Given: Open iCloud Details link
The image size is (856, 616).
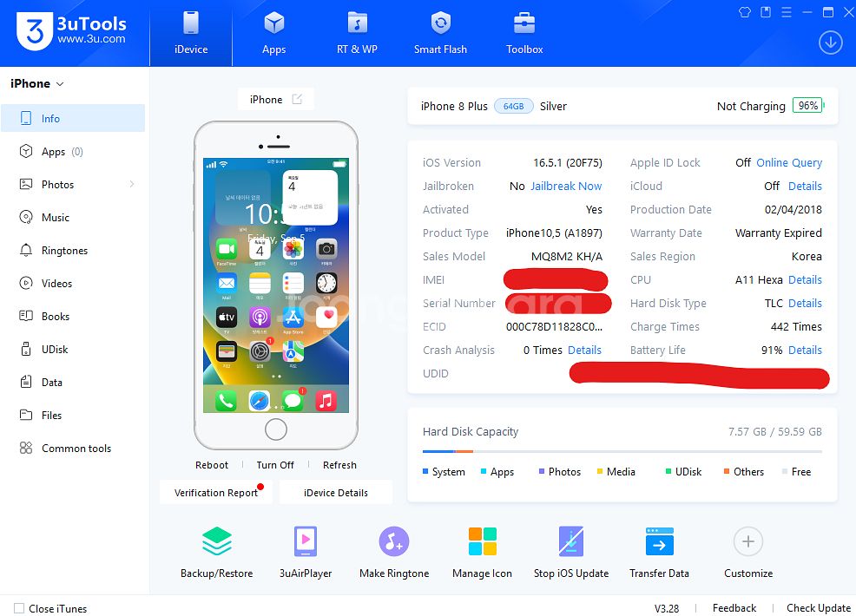Looking at the screenshot, I should (805, 186).
